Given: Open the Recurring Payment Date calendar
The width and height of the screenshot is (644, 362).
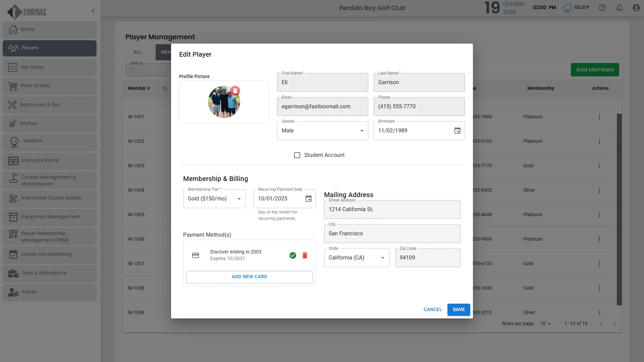Looking at the screenshot, I should [x=308, y=199].
